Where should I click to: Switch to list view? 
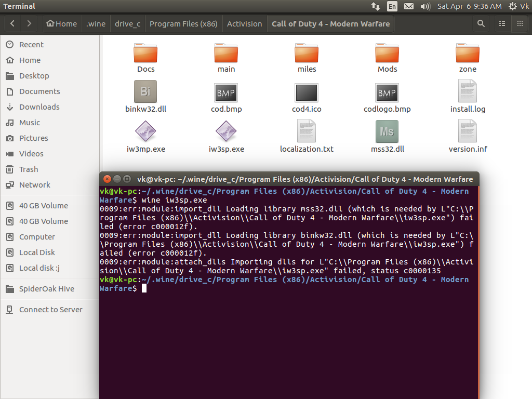click(502, 24)
